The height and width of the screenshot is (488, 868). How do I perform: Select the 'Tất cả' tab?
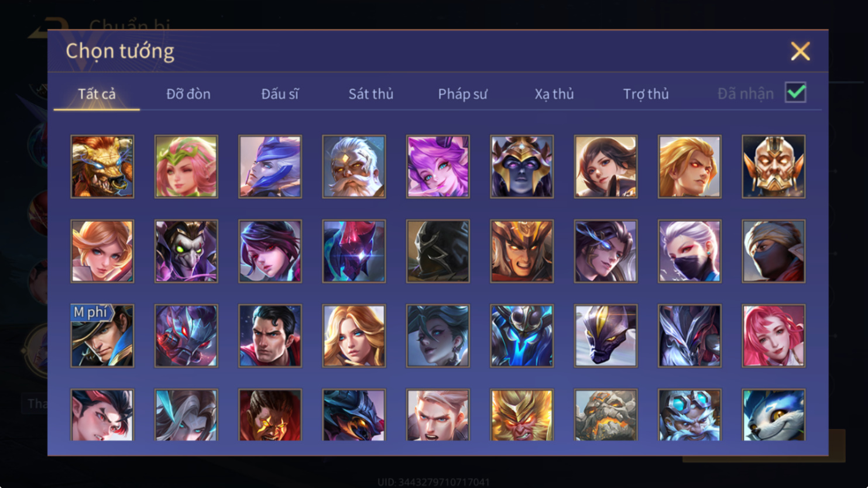[x=97, y=94]
